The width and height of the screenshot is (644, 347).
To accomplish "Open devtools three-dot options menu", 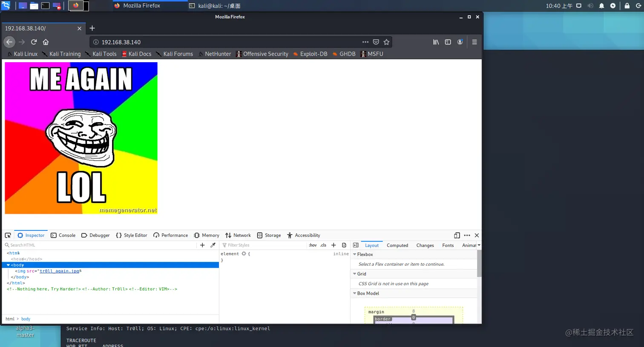I will [x=467, y=235].
